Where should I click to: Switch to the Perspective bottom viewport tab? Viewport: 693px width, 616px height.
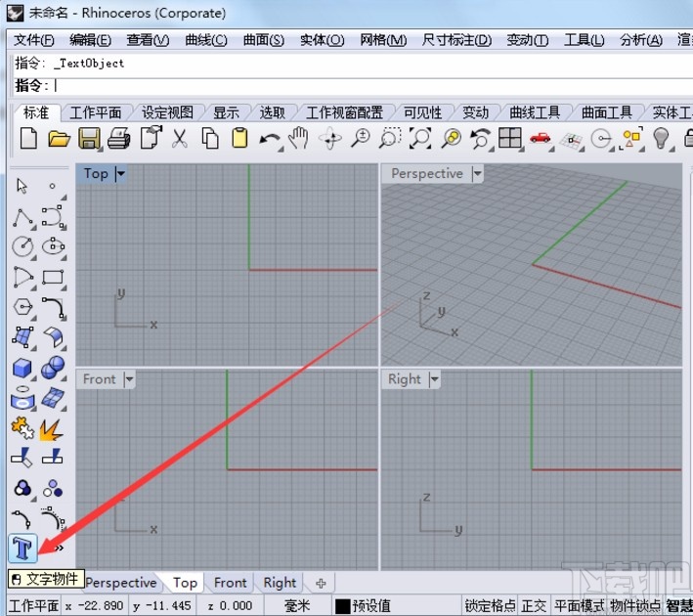[121, 583]
